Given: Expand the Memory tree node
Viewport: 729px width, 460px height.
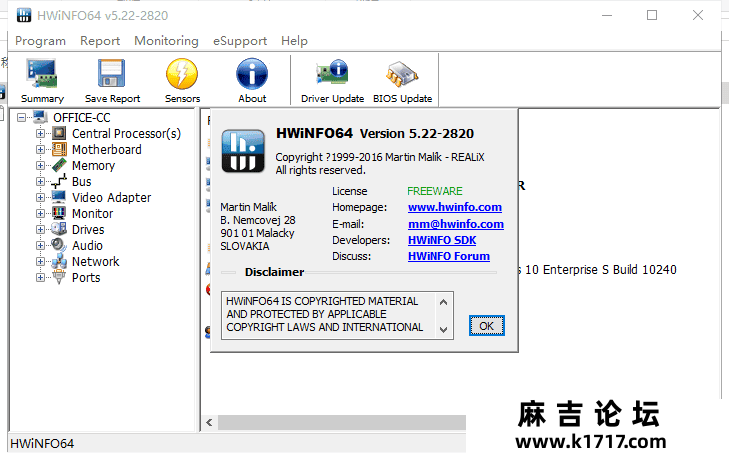Looking at the screenshot, I should tap(40, 166).
